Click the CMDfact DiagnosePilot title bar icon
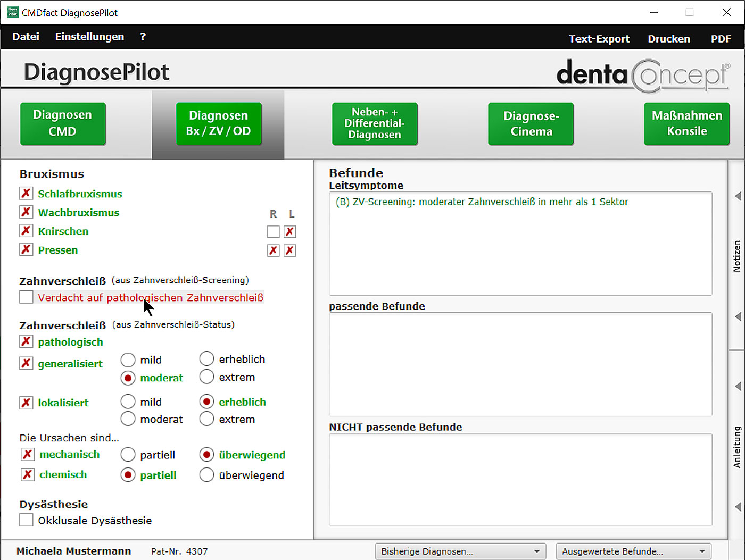745x560 pixels. pyautogui.click(x=13, y=12)
